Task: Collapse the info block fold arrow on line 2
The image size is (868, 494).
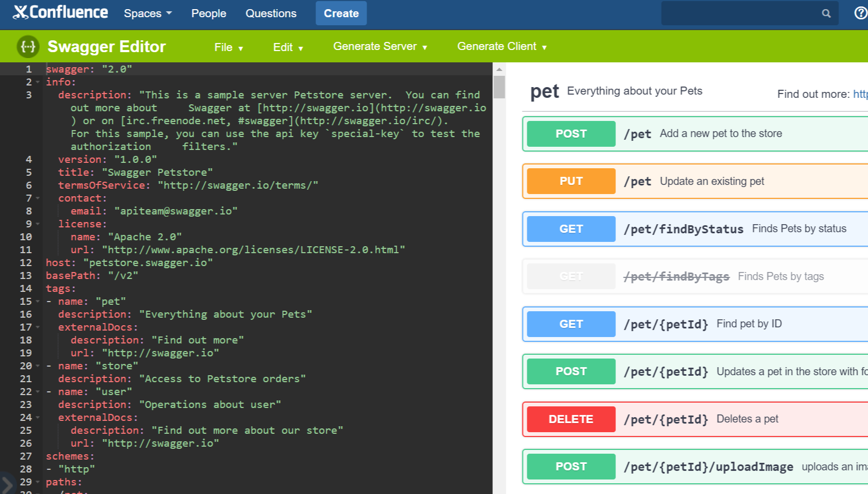Action: [38, 82]
